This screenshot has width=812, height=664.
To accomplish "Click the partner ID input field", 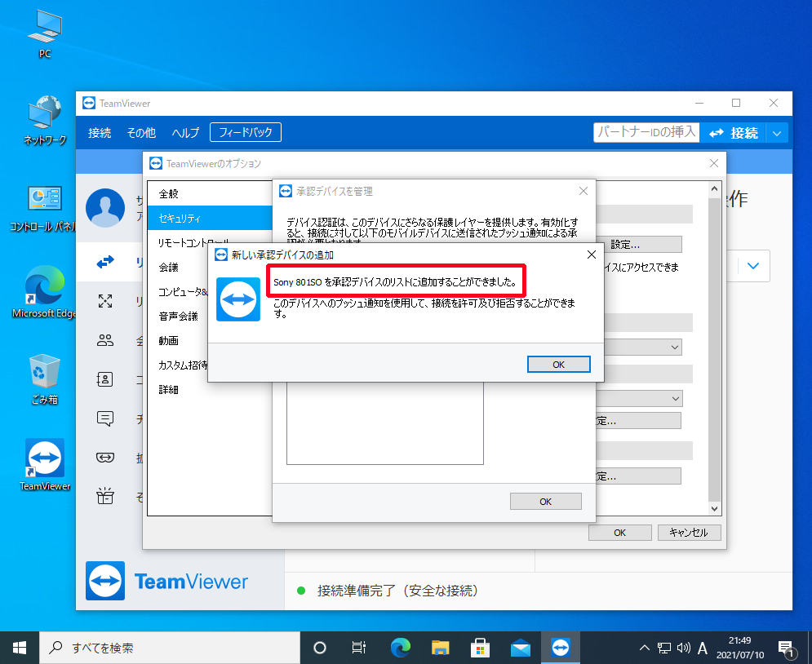I will 646,132.
